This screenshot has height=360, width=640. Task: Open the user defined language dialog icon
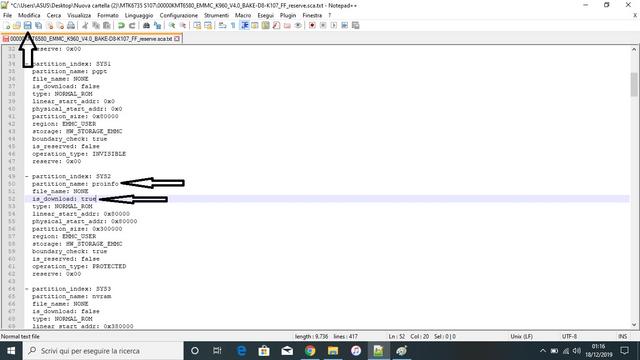tap(255, 25)
